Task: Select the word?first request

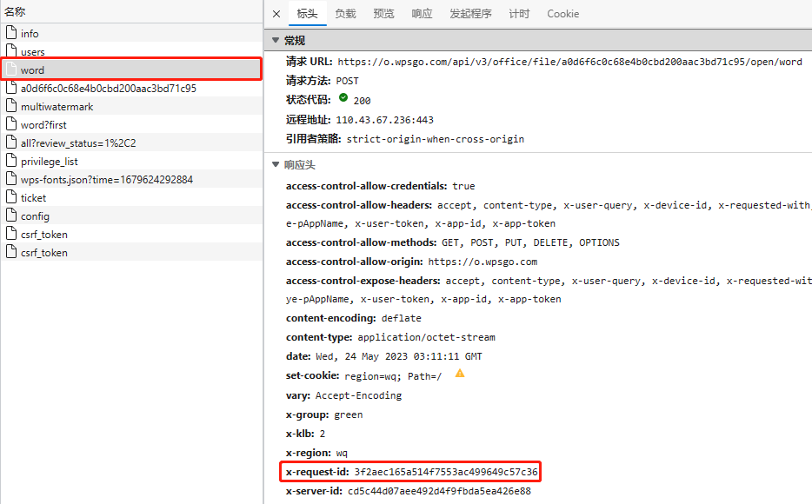Action: point(43,125)
